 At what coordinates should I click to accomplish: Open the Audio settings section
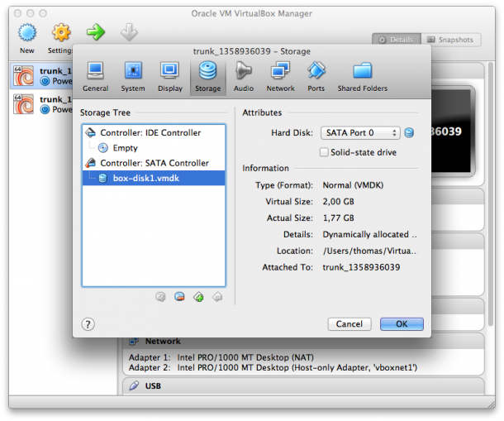244,77
